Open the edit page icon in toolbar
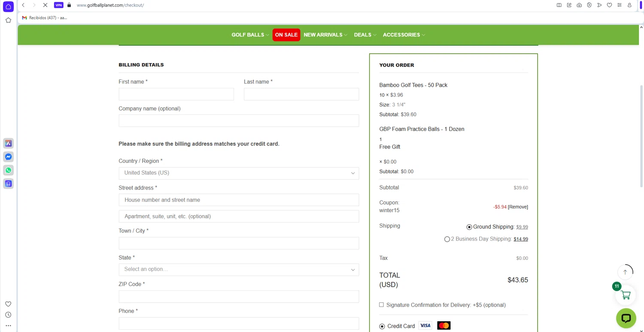This screenshot has width=644, height=332. click(569, 5)
